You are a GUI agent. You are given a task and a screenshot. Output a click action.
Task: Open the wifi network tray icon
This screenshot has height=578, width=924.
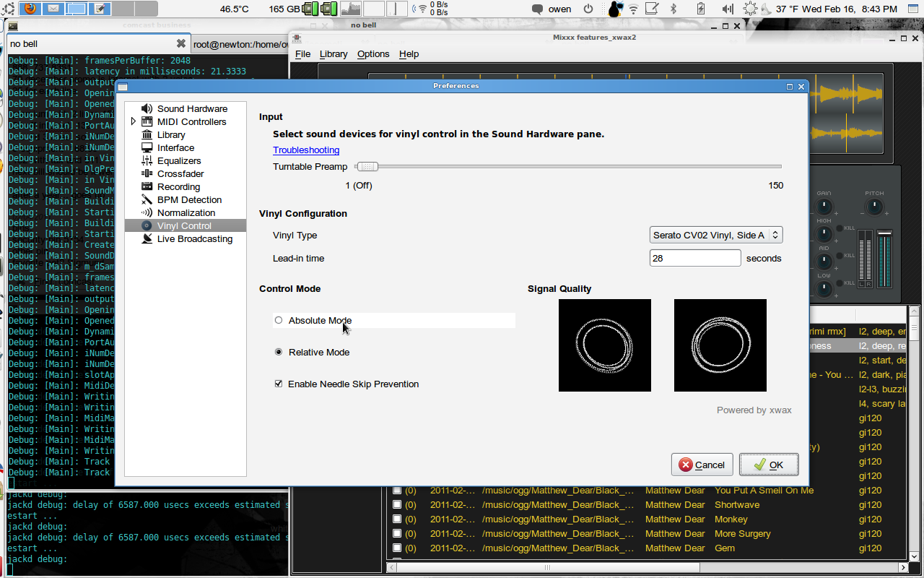tap(633, 9)
